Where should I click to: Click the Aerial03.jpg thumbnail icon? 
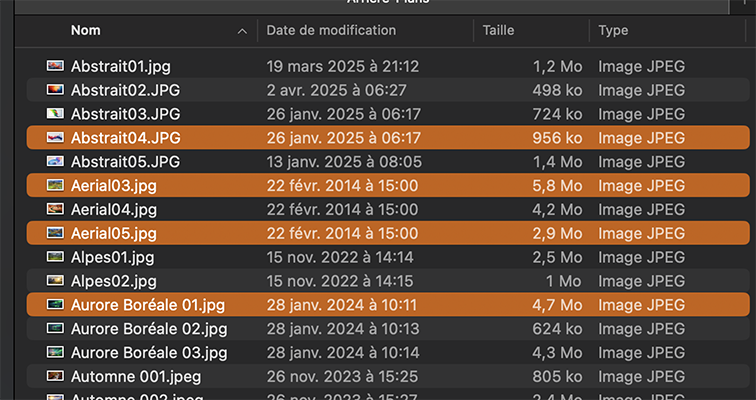pos(55,185)
